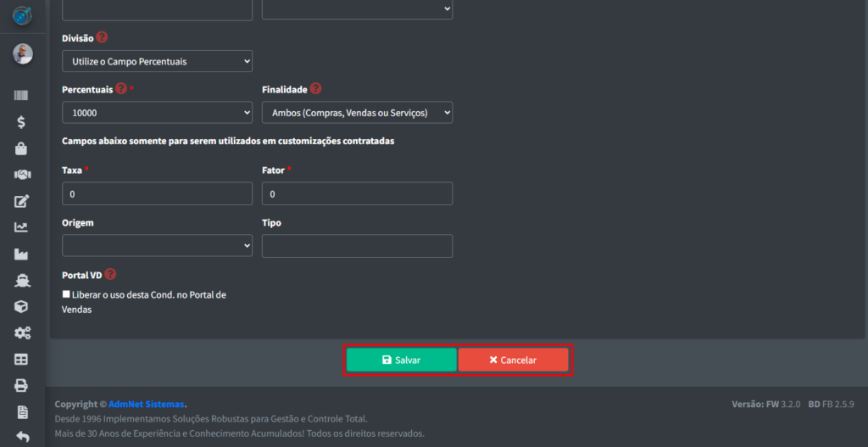Open the handshake icon menu
The width and height of the screenshot is (868, 447).
tap(21, 175)
